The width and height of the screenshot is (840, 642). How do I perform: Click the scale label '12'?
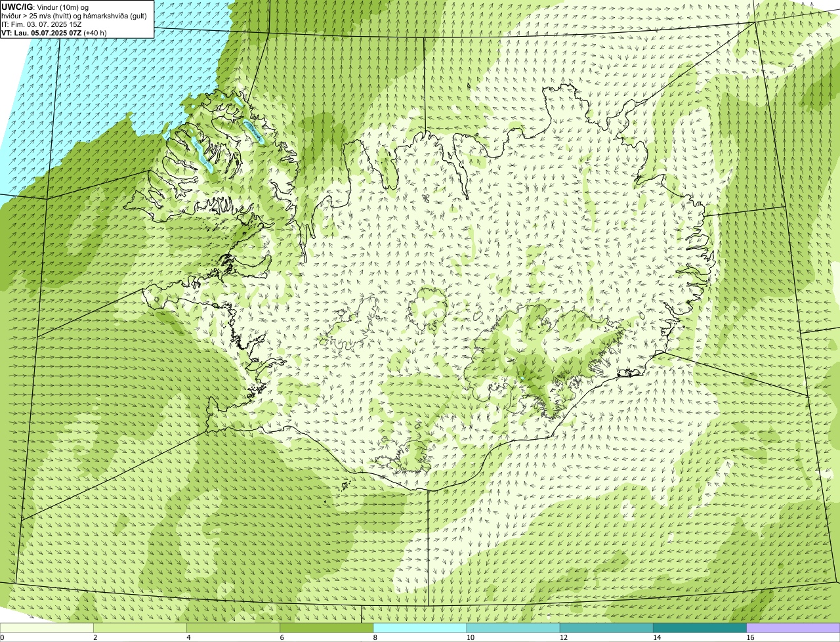pos(563,637)
